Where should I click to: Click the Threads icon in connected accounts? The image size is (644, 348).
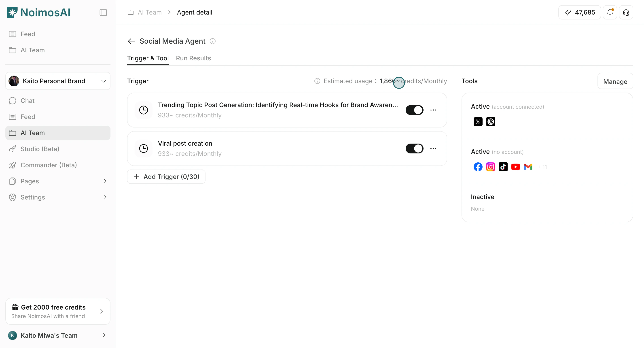tap(491, 122)
